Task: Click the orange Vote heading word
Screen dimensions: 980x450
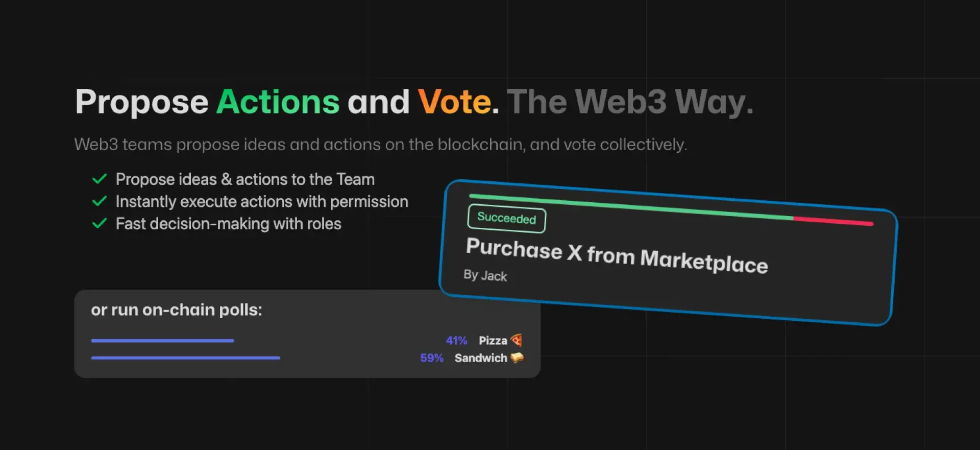Action: (x=454, y=102)
